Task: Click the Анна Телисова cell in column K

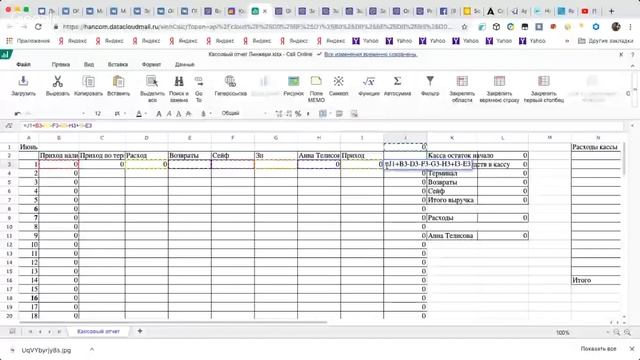Action: pyautogui.click(x=451, y=236)
